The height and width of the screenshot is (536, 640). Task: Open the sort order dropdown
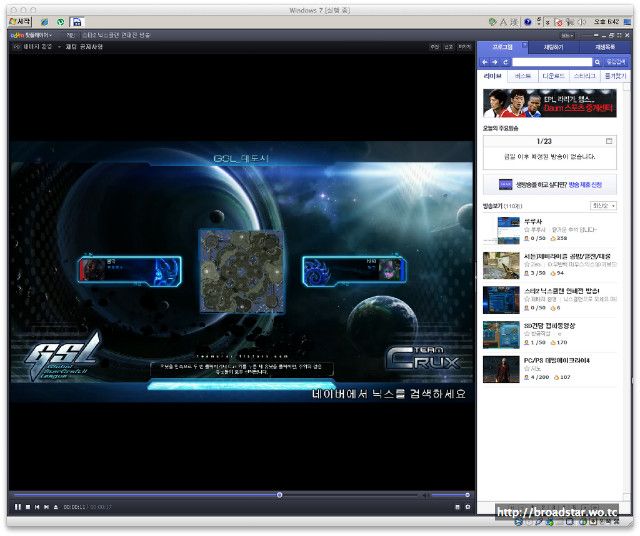click(x=603, y=206)
